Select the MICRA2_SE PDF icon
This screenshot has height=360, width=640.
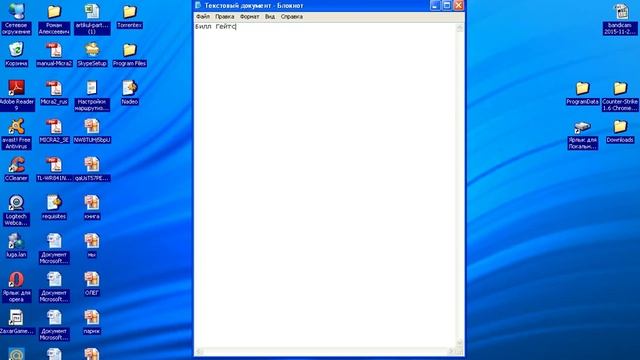point(54,131)
